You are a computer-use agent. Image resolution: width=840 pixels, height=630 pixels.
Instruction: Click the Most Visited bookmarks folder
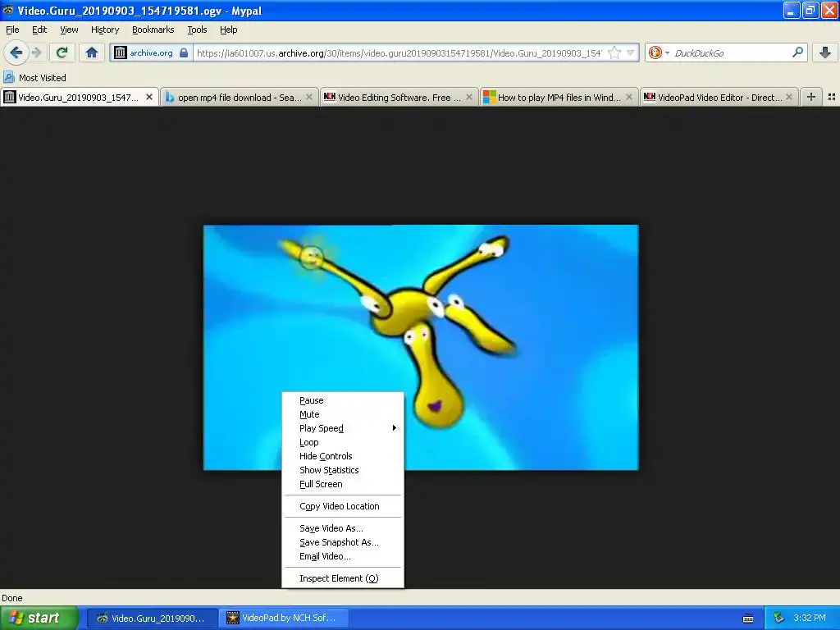point(34,78)
